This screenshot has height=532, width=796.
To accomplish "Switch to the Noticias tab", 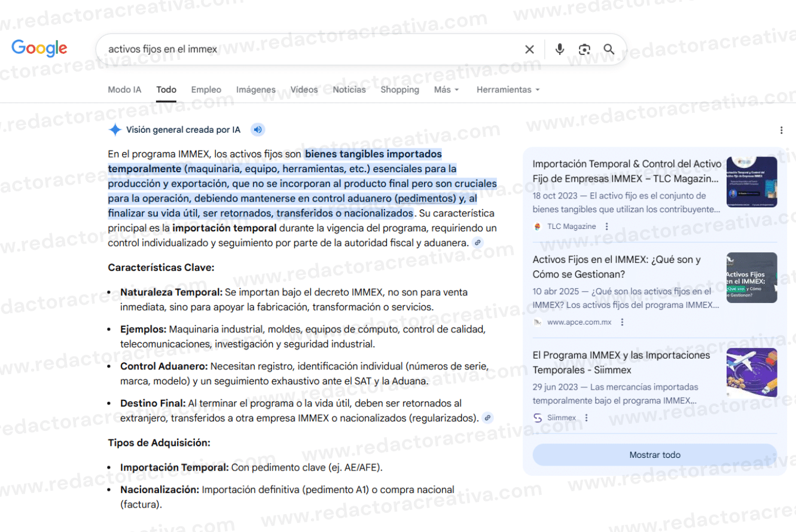I will [x=349, y=90].
